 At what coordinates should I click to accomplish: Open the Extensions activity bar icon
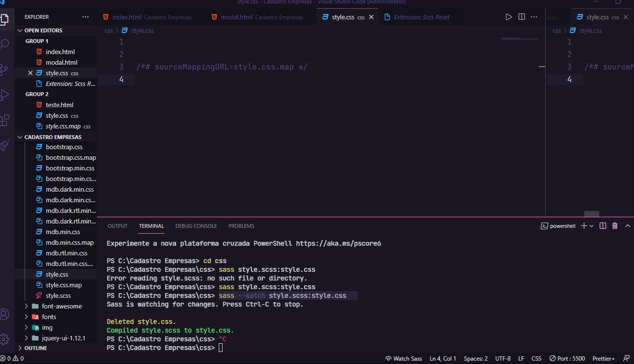tap(4, 120)
